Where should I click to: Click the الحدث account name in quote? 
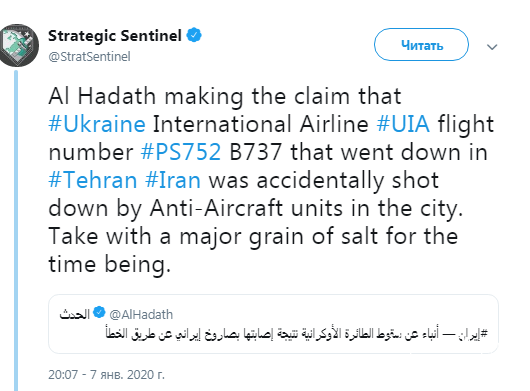[74, 315]
